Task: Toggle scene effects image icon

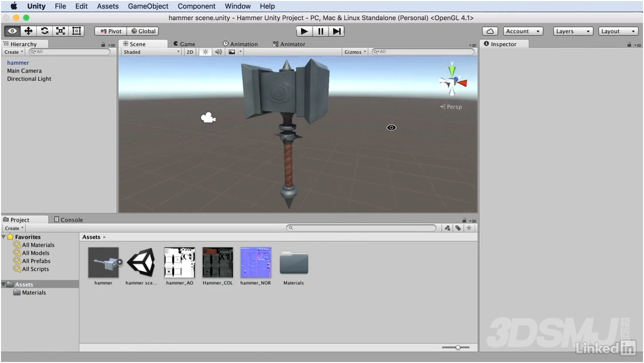Action: (232, 52)
